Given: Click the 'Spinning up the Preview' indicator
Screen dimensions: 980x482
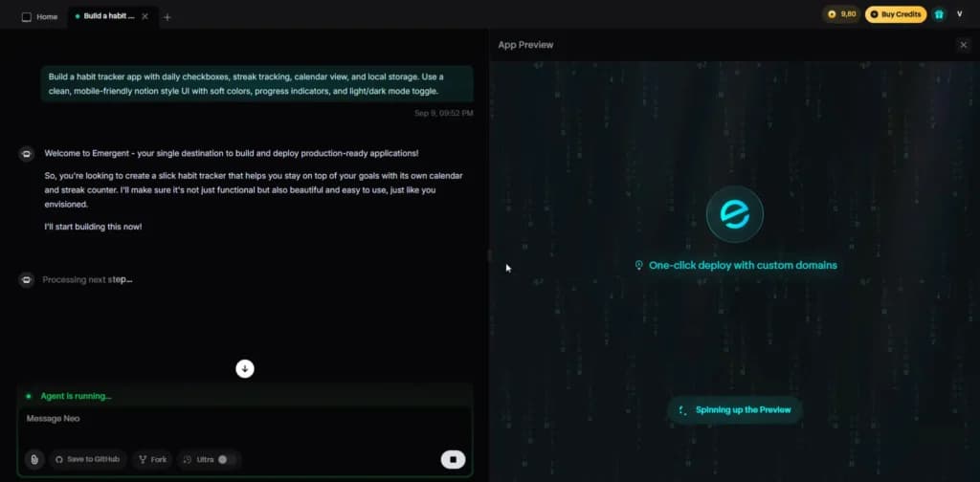Looking at the screenshot, I should [x=734, y=410].
